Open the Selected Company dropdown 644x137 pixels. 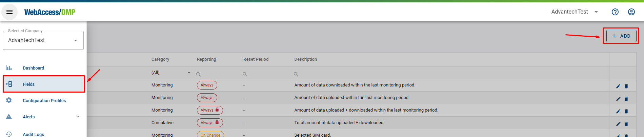pyautogui.click(x=43, y=40)
